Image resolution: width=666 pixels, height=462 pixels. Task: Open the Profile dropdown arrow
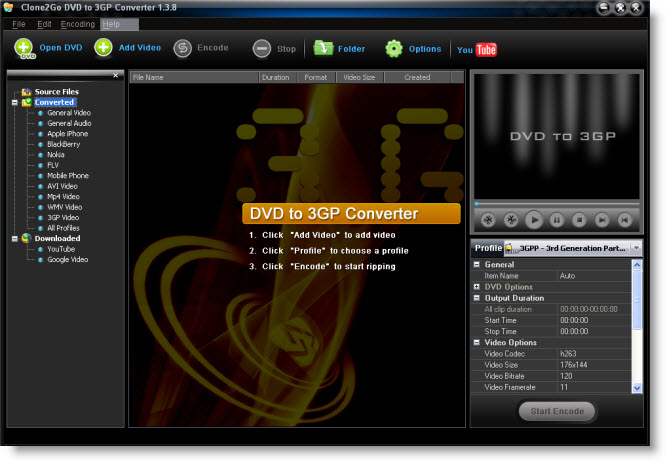[x=636, y=248]
